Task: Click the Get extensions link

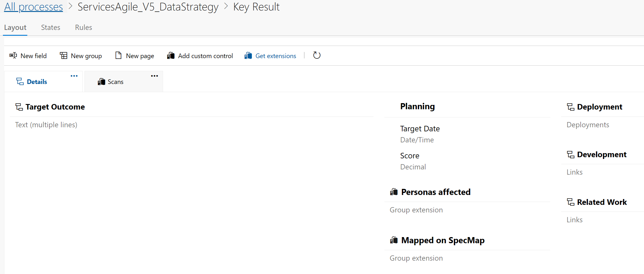Action: [275, 55]
